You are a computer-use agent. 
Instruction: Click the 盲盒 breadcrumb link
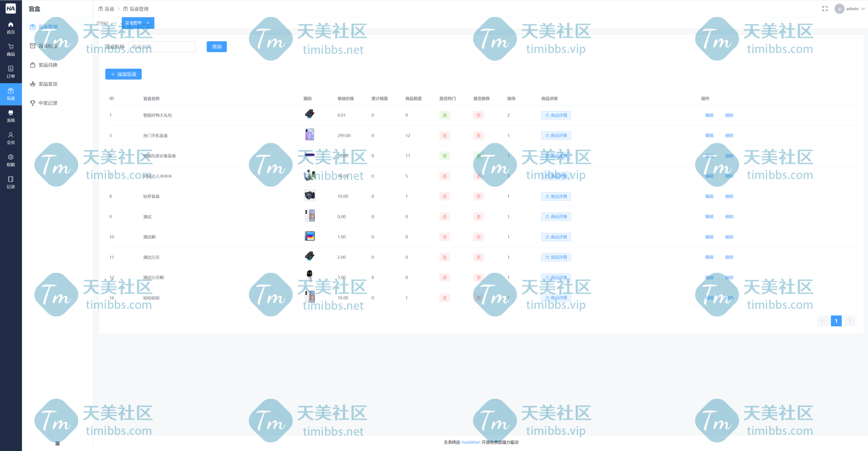tap(106, 8)
